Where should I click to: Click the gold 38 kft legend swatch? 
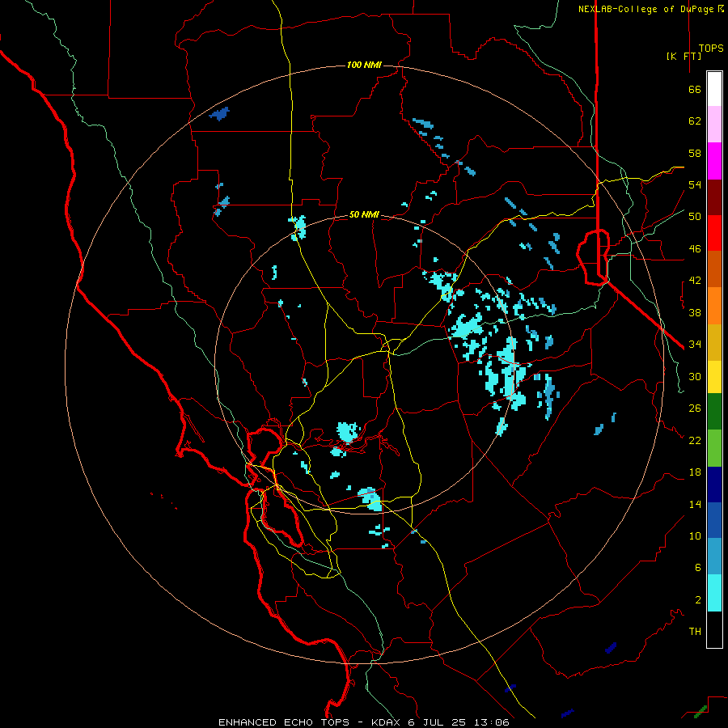click(714, 342)
